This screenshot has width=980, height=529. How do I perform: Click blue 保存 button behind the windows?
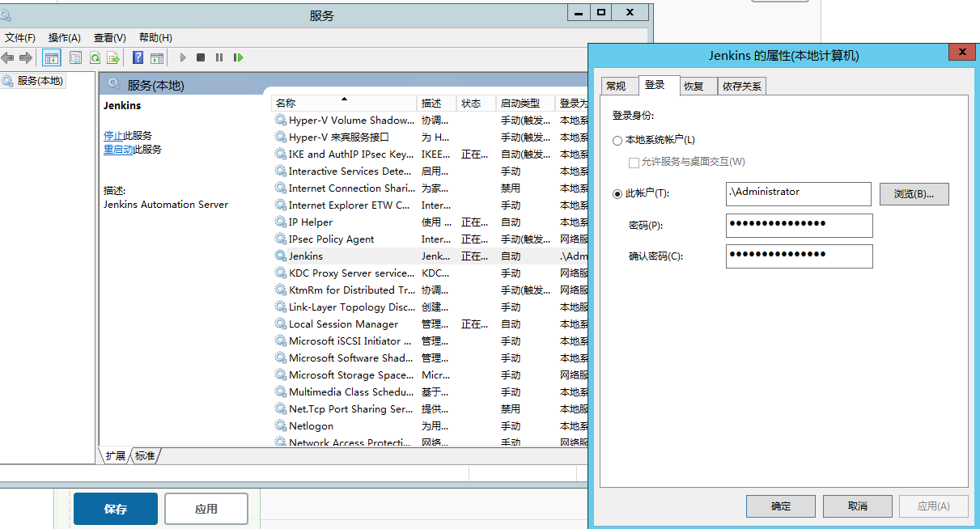(116, 509)
